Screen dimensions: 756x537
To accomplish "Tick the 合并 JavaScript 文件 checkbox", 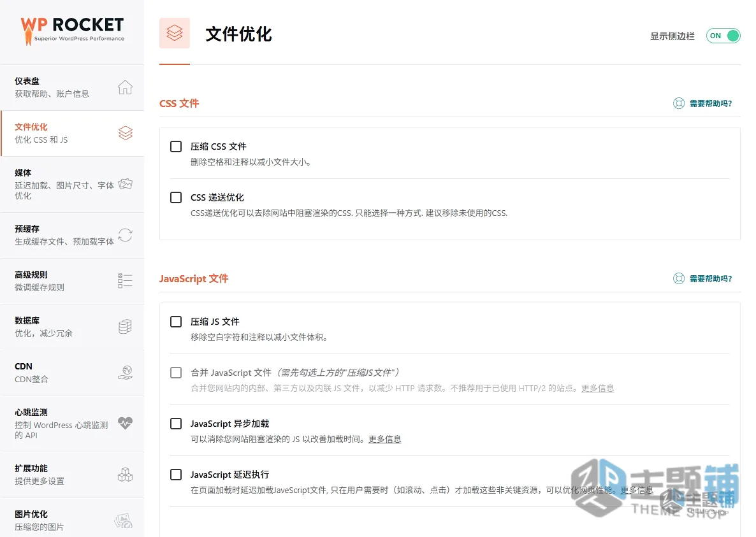I will pyautogui.click(x=176, y=373).
